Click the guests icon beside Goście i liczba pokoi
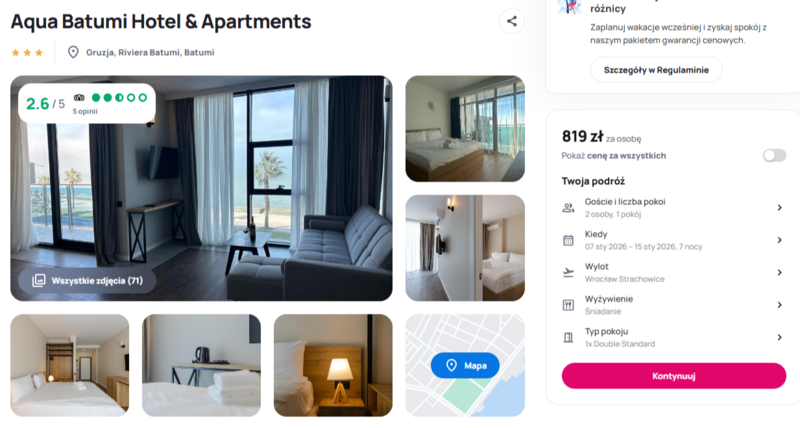The image size is (800, 428). [x=568, y=208]
